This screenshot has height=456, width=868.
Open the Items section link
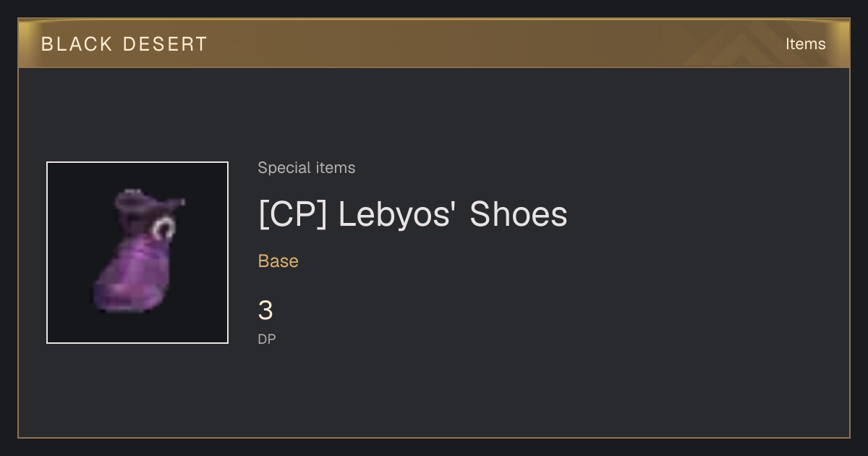click(x=805, y=44)
